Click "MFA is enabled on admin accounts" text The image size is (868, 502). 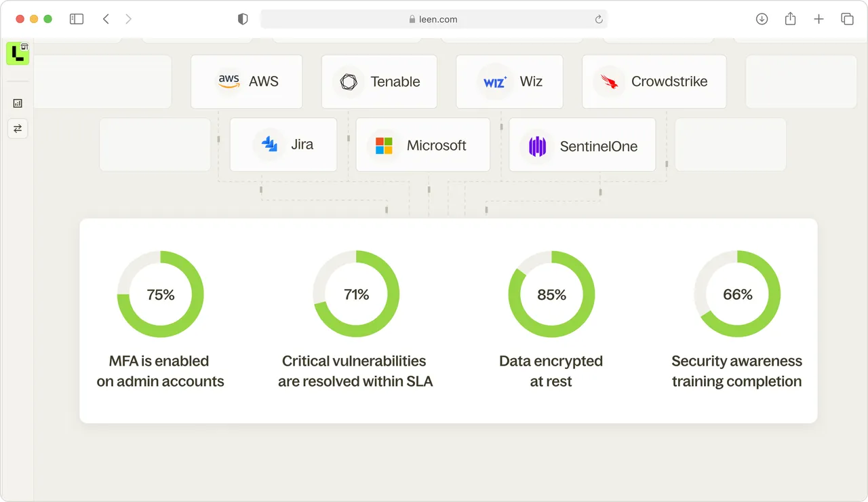point(160,371)
